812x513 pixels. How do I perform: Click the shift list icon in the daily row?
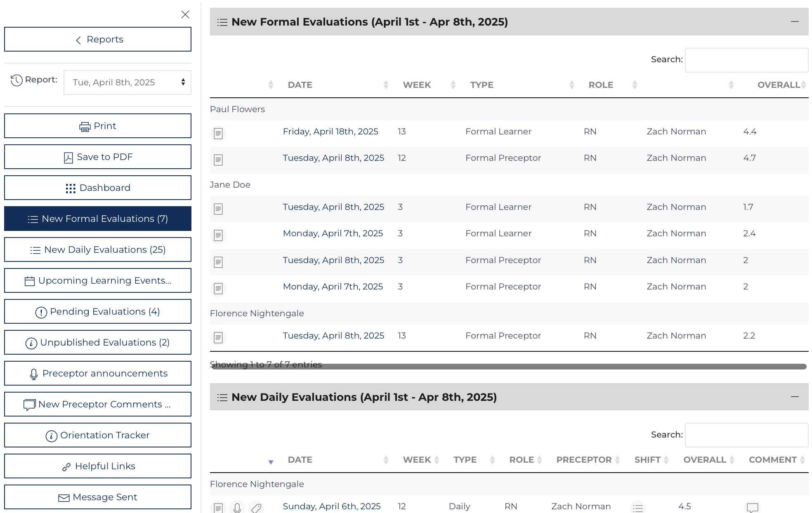click(x=638, y=508)
